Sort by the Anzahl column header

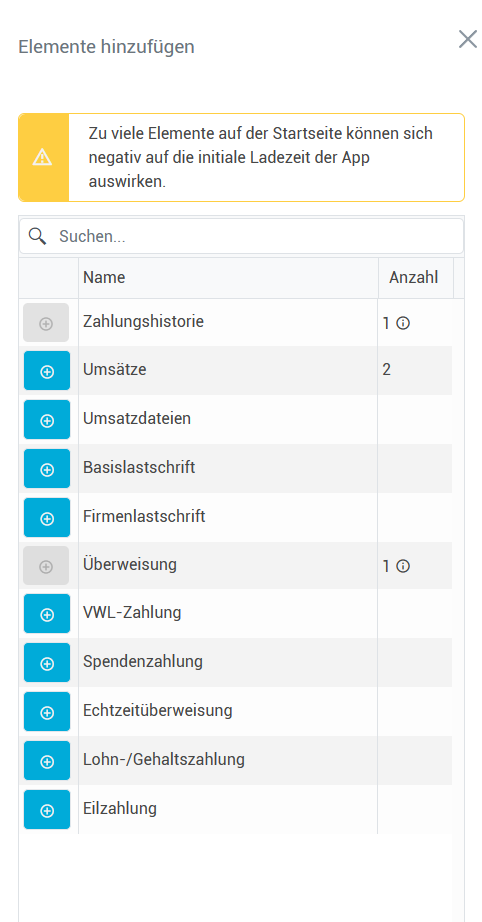click(x=416, y=278)
